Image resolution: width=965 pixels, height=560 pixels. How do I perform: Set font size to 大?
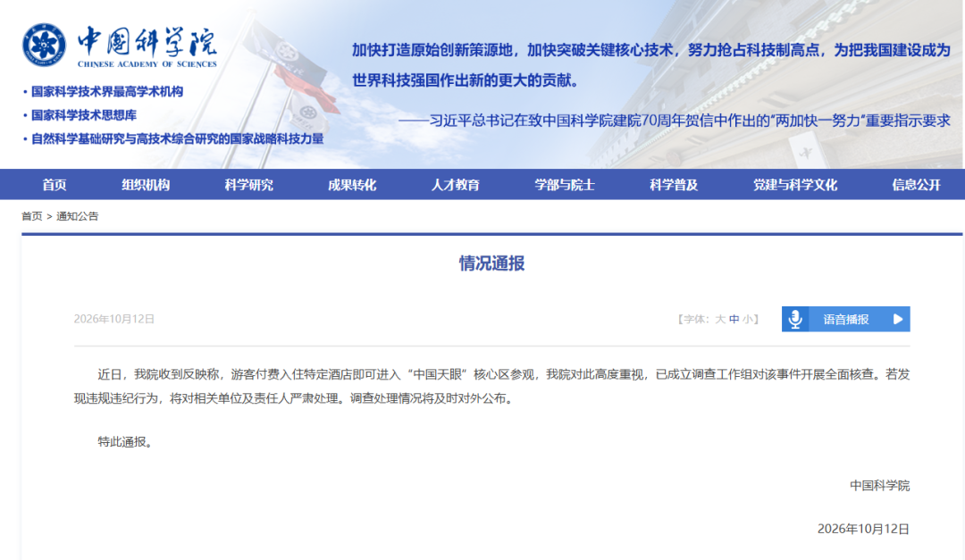[x=720, y=319]
